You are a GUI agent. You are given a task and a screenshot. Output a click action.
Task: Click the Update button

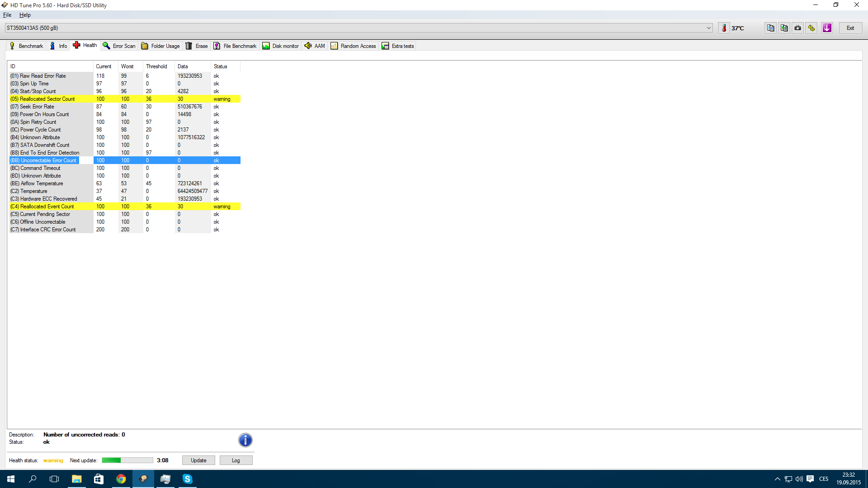(x=198, y=460)
